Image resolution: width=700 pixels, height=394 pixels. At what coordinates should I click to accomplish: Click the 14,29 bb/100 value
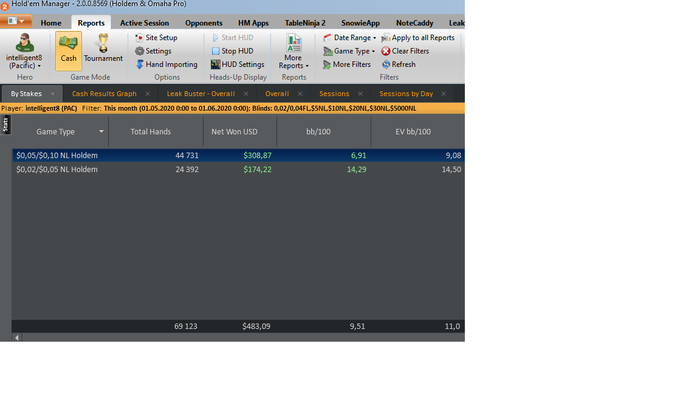point(357,169)
